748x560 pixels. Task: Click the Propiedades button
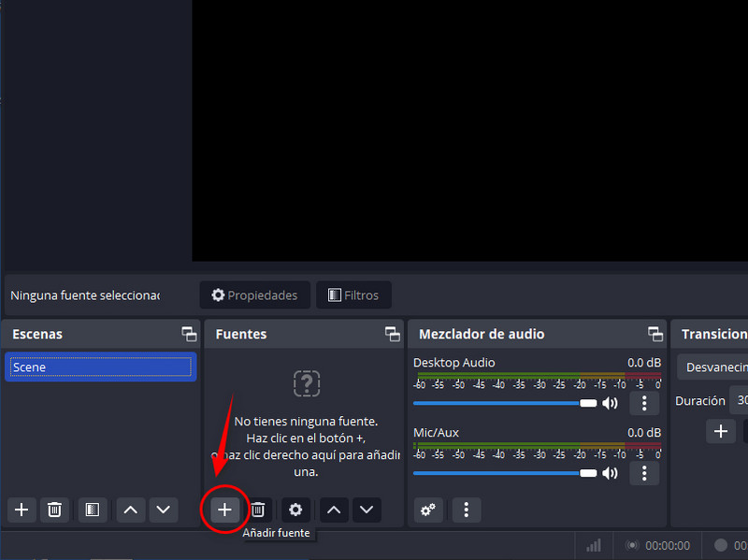pos(254,295)
